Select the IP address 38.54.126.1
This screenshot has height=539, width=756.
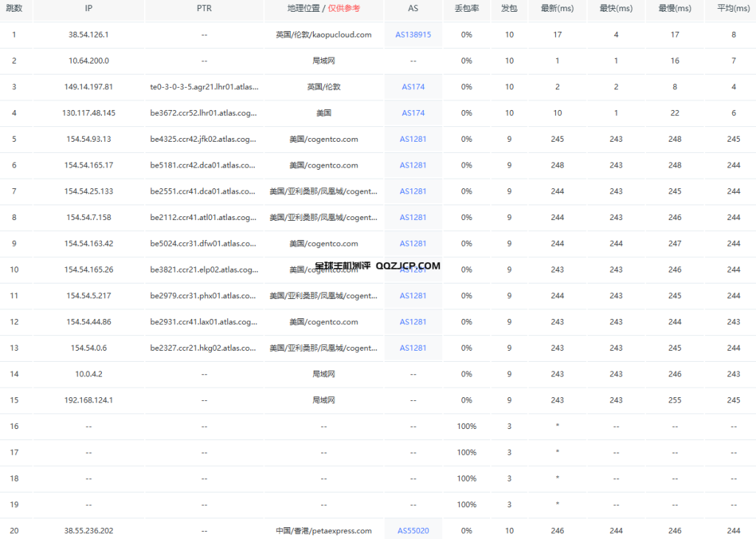click(89, 35)
